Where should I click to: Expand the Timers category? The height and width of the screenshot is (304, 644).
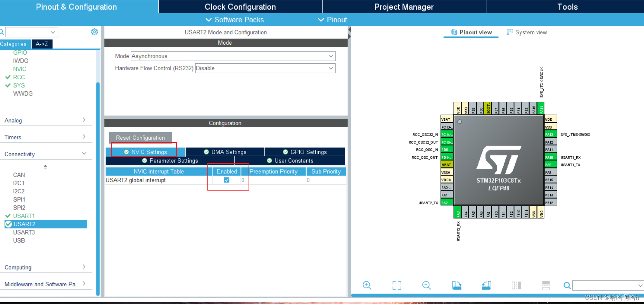click(x=45, y=137)
